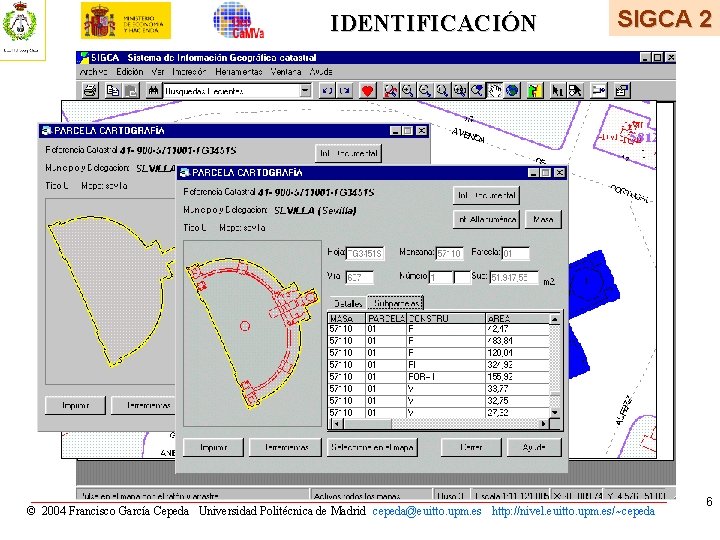Click the Número input field showing 1
720x540 pixels.
441,277
